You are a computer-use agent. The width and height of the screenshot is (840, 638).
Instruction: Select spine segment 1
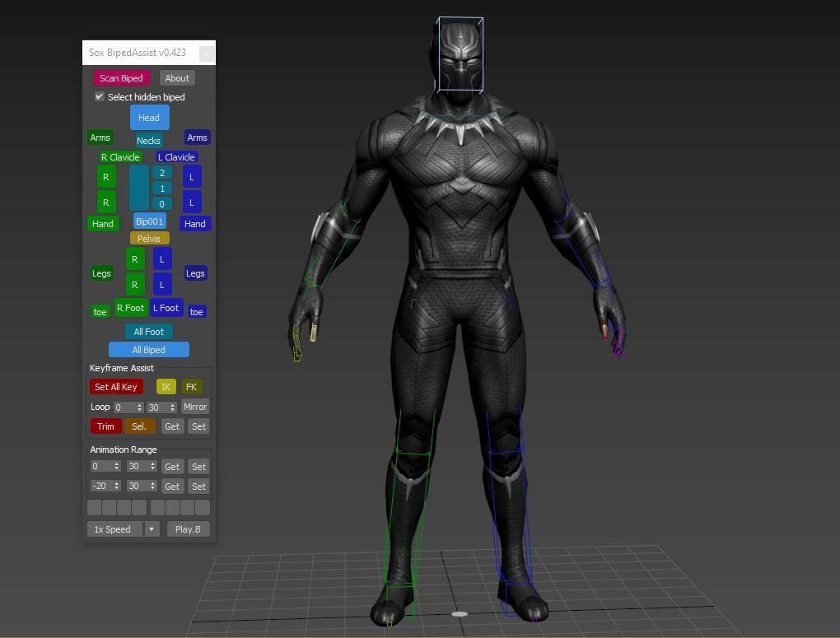[x=162, y=188]
